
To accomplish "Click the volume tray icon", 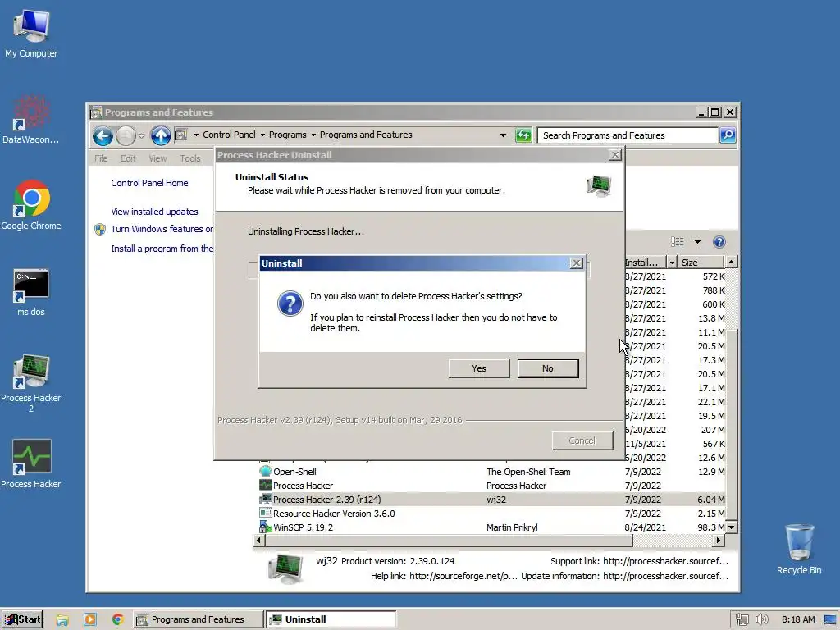I will (x=762, y=619).
